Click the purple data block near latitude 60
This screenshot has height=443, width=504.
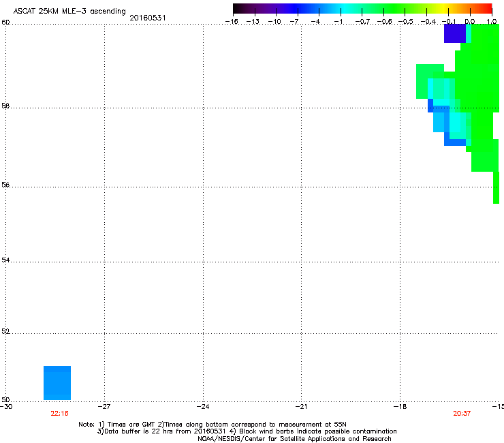pyautogui.click(x=455, y=33)
